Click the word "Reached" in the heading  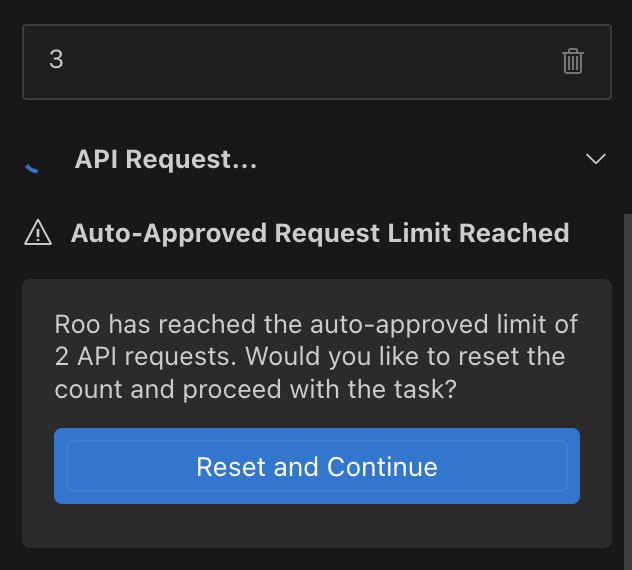pos(514,234)
